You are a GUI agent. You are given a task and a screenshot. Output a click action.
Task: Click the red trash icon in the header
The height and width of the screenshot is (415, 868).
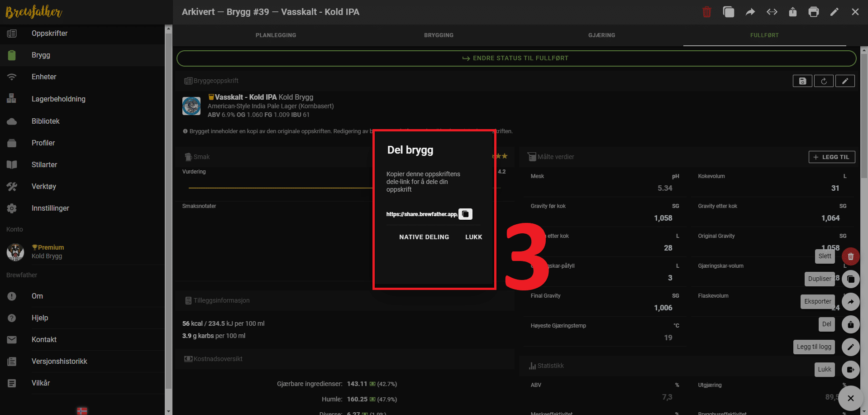coord(706,12)
